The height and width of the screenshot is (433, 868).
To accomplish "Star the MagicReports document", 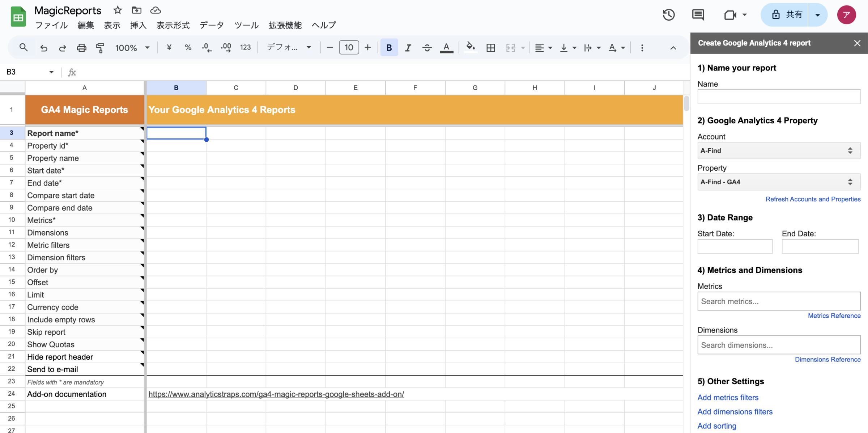I will [x=118, y=10].
